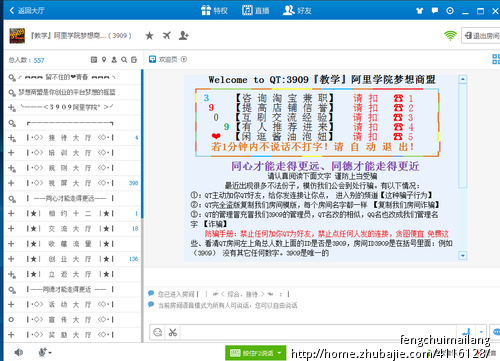The height and width of the screenshot is (361, 500).
Task: Select the 梦想商盟 platform channel row
Action: (73, 92)
